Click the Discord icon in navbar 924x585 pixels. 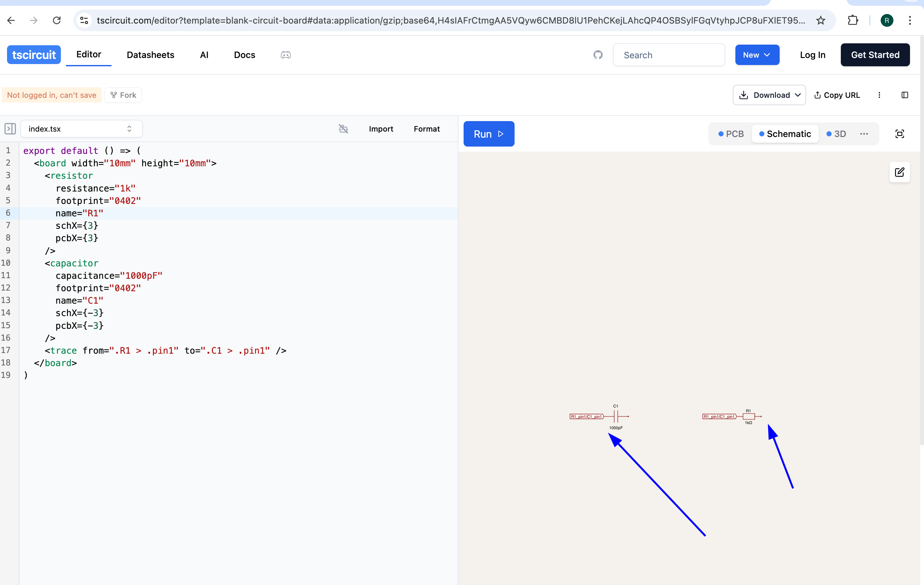coord(285,55)
